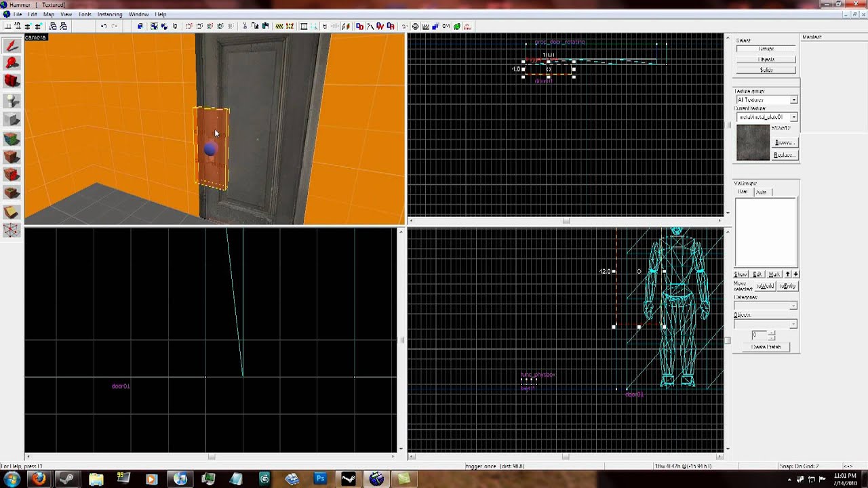Open the Map menu
The width and height of the screenshot is (868, 488).
[49, 14]
